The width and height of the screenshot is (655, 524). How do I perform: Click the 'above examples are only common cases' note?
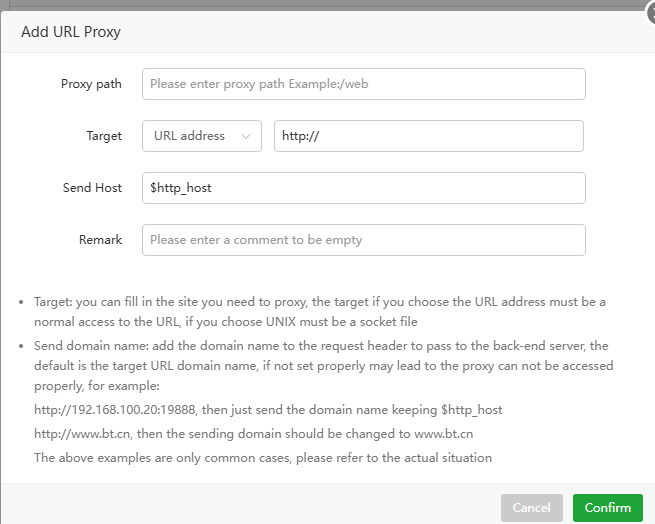pyautogui.click(x=263, y=458)
